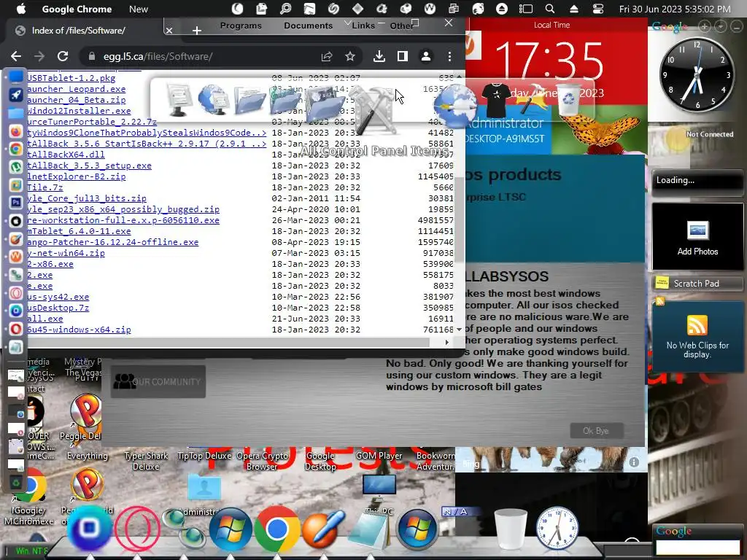Open Chrome side panel icon
This screenshot has height=560, width=747.
click(x=403, y=56)
